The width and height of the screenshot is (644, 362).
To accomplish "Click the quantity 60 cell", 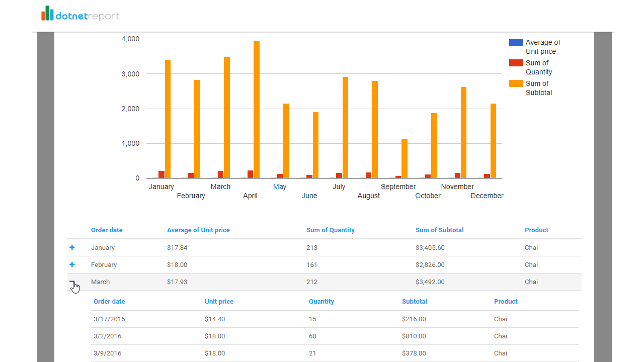I will (x=312, y=336).
